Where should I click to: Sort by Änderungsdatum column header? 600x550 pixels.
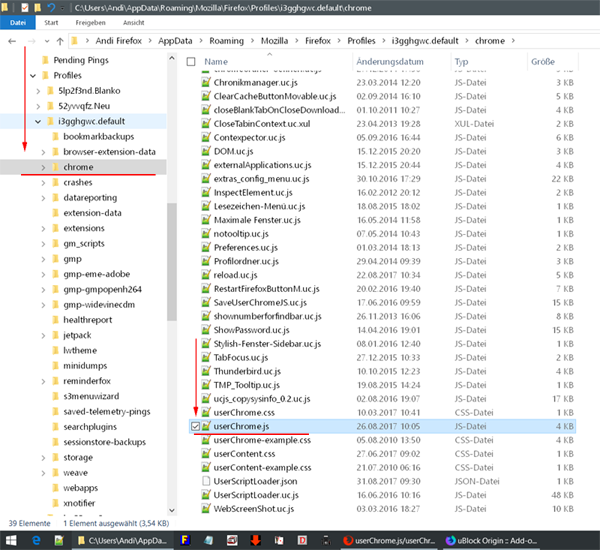[x=390, y=62]
